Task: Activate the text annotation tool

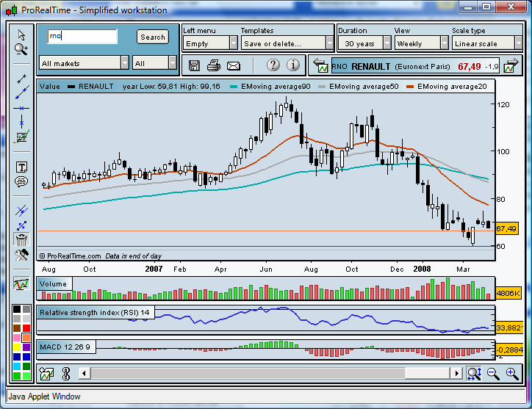Action: coord(22,167)
